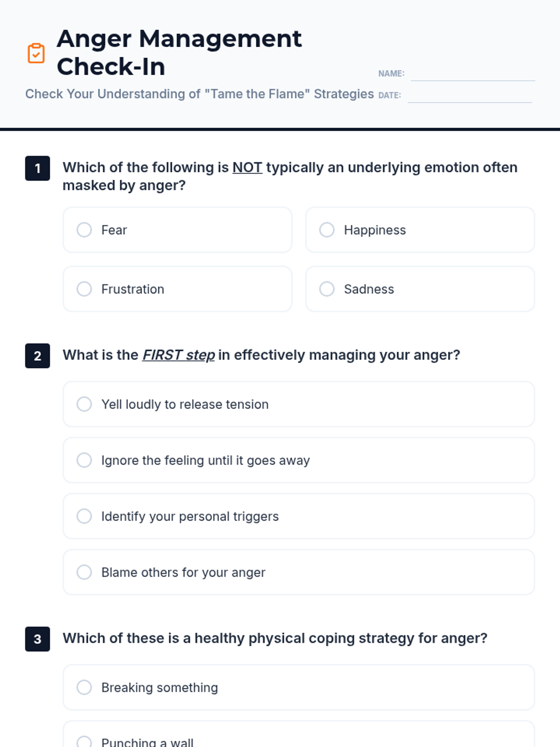Click the 'Tame the Flame' subtitle text
This screenshot has width=560, height=747.
(199, 94)
